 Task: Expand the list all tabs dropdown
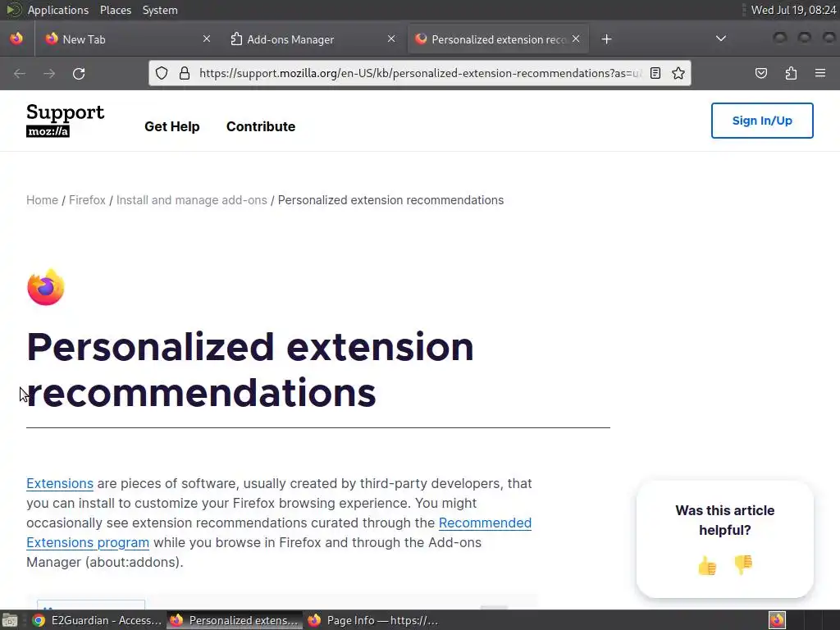coord(721,39)
